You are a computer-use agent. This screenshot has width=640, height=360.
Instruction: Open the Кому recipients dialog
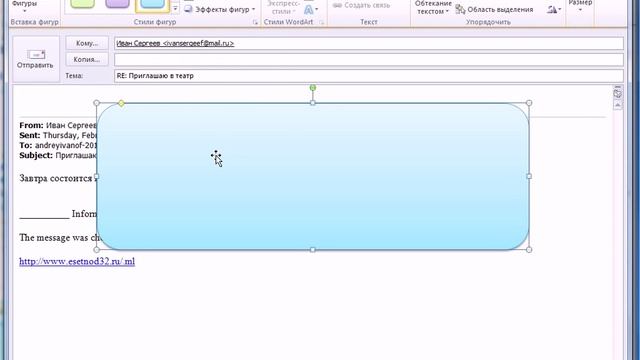coord(87,43)
